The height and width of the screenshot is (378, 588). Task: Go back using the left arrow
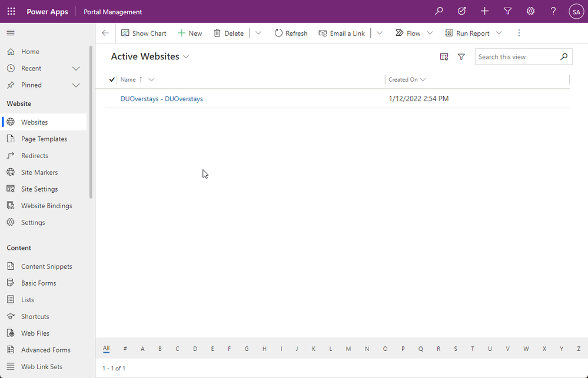(105, 33)
